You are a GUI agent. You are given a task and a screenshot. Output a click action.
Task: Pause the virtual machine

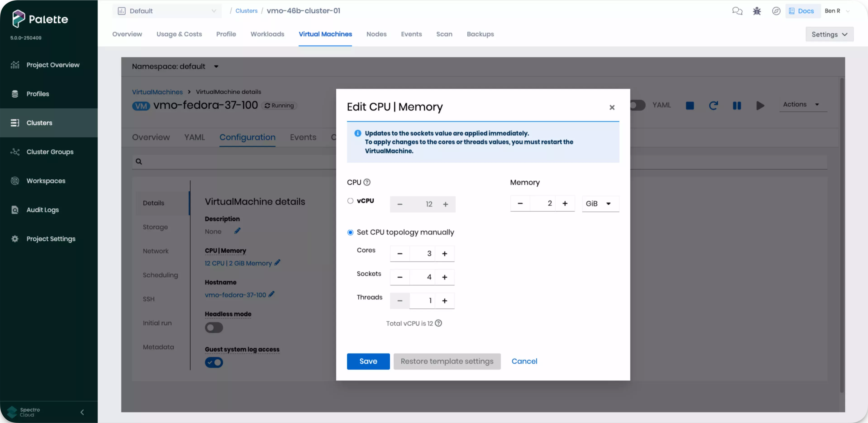tap(737, 105)
